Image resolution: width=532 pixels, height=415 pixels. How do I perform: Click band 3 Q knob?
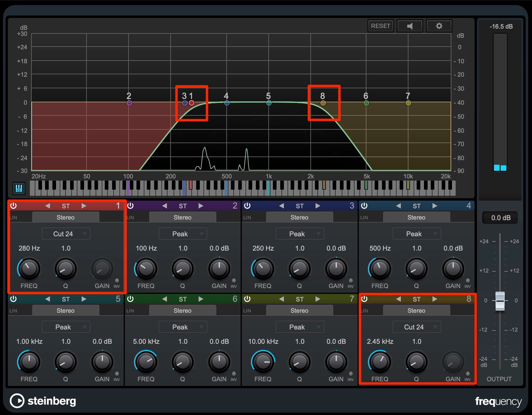coord(299,269)
